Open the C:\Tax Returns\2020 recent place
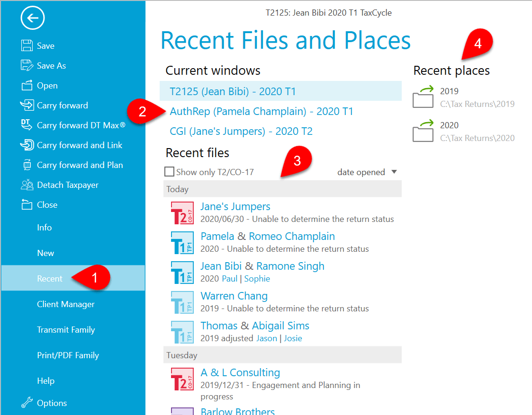This screenshot has width=532, height=415. point(464,132)
